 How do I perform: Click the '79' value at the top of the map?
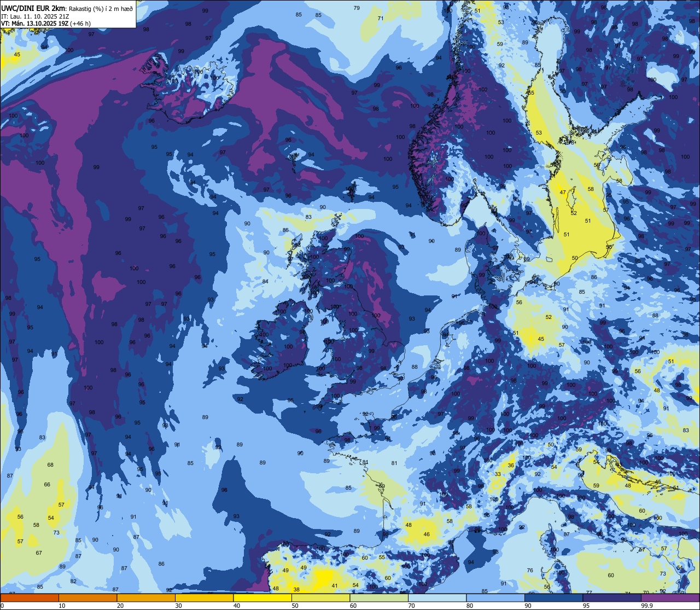tap(357, 8)
